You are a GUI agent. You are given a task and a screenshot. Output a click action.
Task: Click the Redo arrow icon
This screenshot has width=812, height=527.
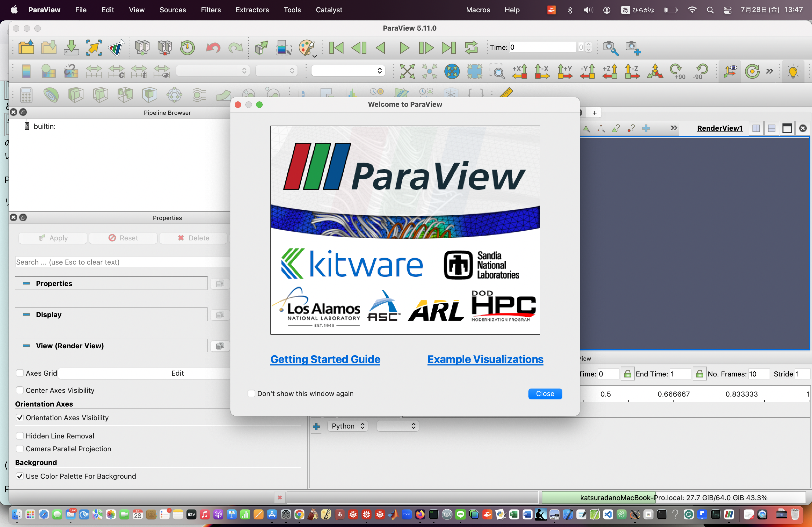tap(235, 48)
